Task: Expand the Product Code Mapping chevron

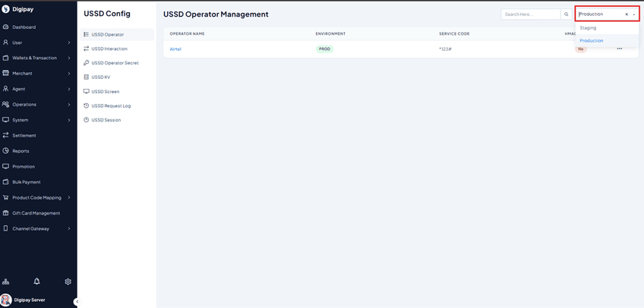Action: (69, 198)
